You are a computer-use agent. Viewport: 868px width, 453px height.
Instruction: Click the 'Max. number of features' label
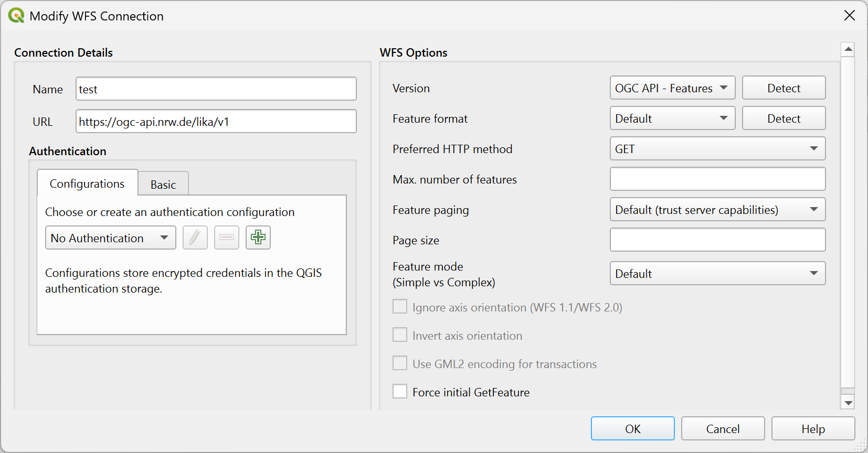click(454, 179)
